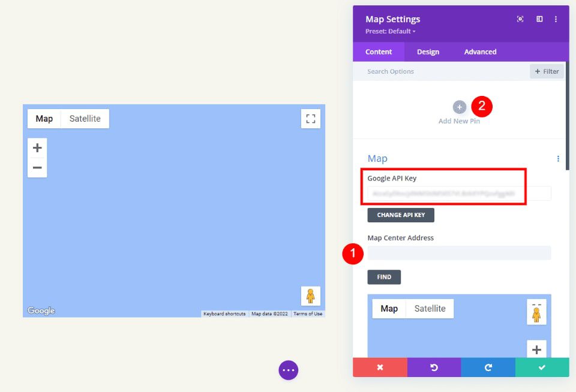This screenshot has width=576, height=392.
Task: Switch to the Design tab
Action: [x=428, y=52]
